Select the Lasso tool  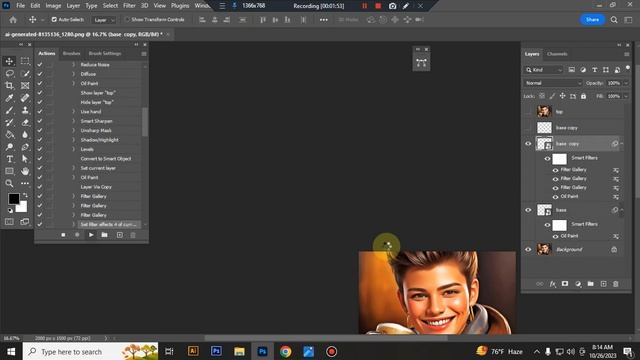(x=9, y=73)
